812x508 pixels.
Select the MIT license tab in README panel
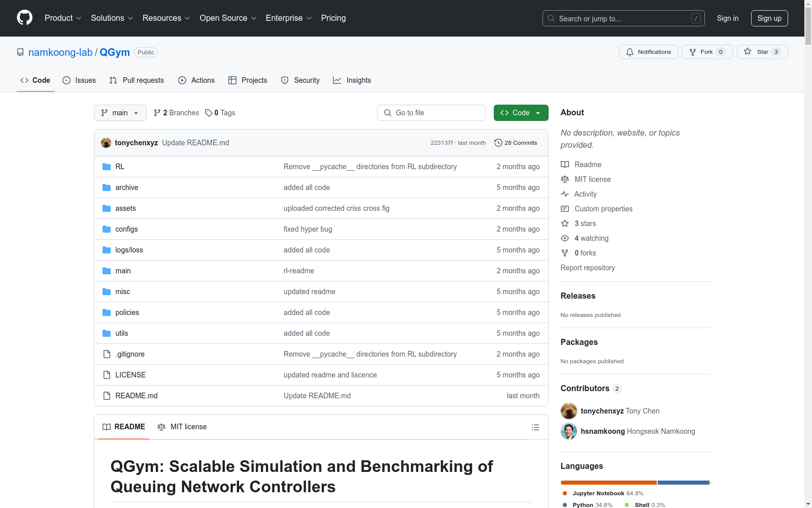[182, 427]
